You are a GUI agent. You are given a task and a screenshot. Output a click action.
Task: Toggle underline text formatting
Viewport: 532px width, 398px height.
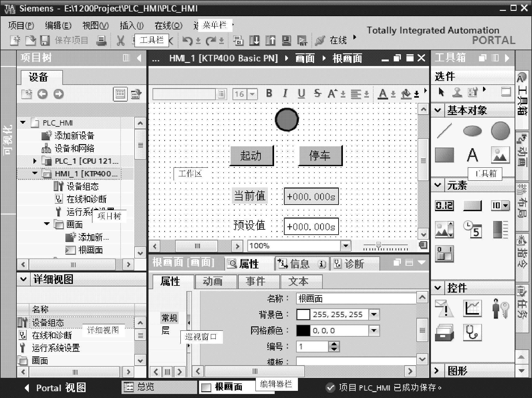click(301, 93)
